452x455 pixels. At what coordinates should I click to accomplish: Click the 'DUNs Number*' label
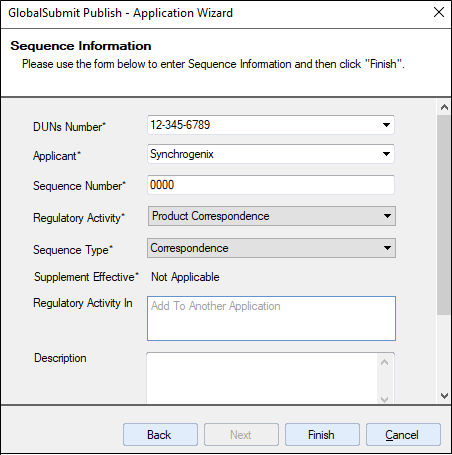pos(69,127)
